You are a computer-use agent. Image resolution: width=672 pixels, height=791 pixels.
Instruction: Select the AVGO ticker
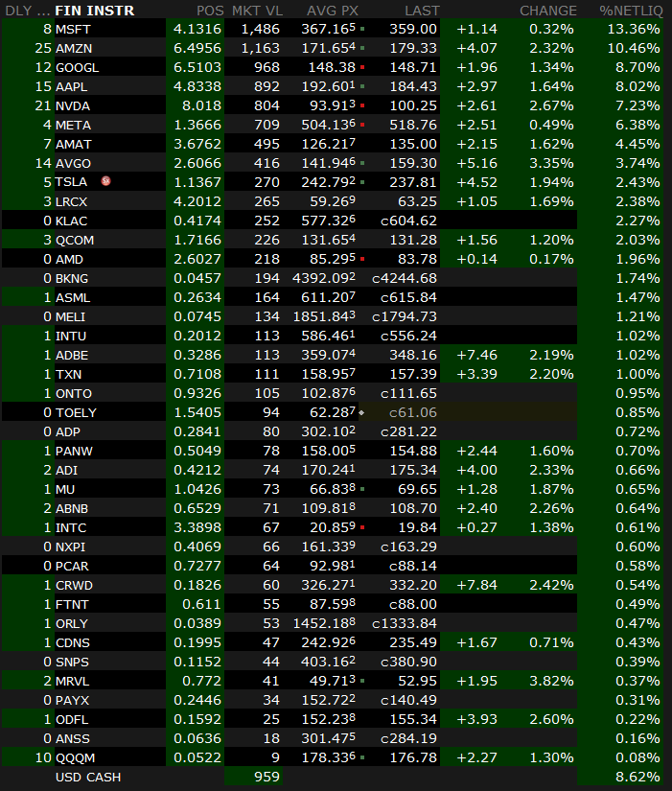click(x=73, y=163)
